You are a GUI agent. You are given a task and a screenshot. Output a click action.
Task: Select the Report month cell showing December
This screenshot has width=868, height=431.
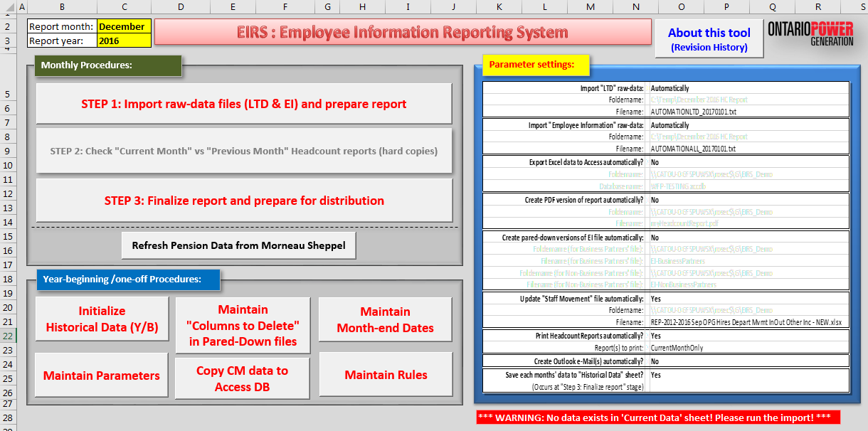pos(124,26)
